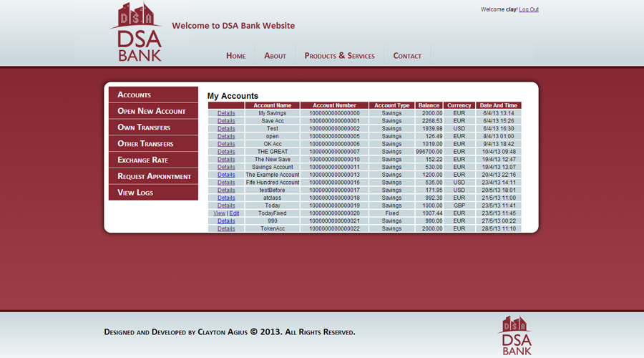Open Details for Savings Account row
644x358 pixels.
pos(226,167)
